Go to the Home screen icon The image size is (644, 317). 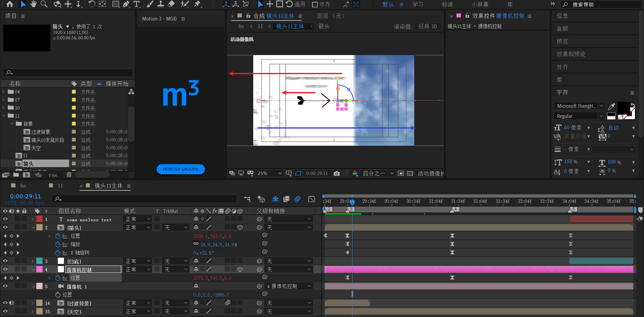click(10, 4)
